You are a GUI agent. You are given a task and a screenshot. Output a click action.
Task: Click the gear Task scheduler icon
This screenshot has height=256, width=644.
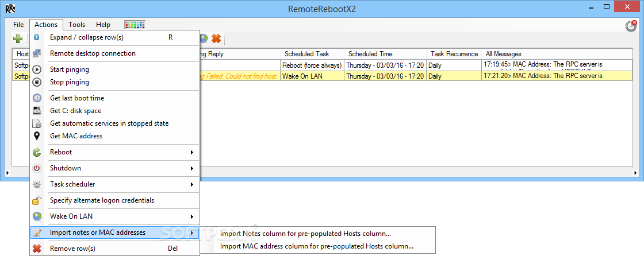coord(37,184)
